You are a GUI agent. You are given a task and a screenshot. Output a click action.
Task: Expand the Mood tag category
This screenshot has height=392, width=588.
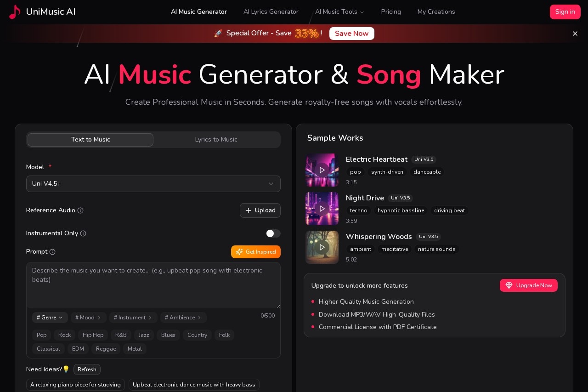(88, 318)
